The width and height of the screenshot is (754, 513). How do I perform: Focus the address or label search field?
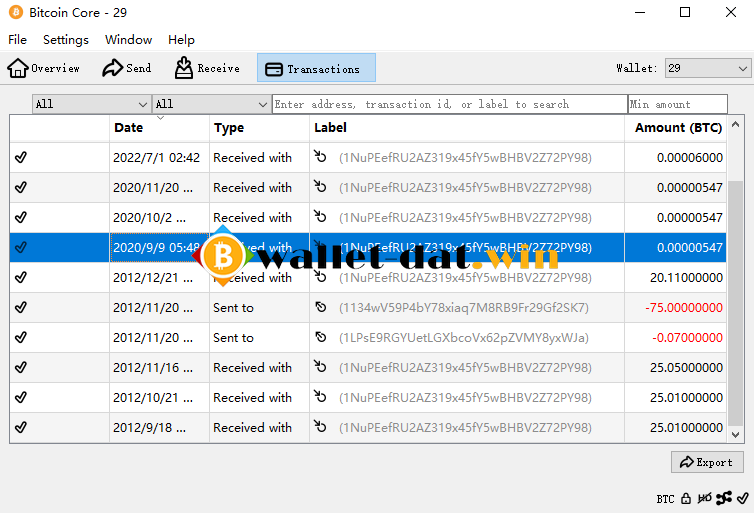pos(450,104)
